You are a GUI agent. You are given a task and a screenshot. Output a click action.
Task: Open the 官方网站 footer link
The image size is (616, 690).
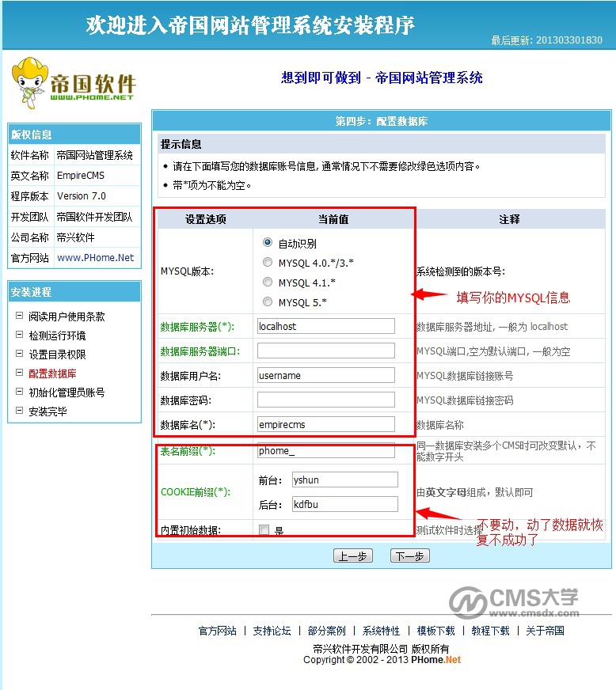[x=217, y=631]
